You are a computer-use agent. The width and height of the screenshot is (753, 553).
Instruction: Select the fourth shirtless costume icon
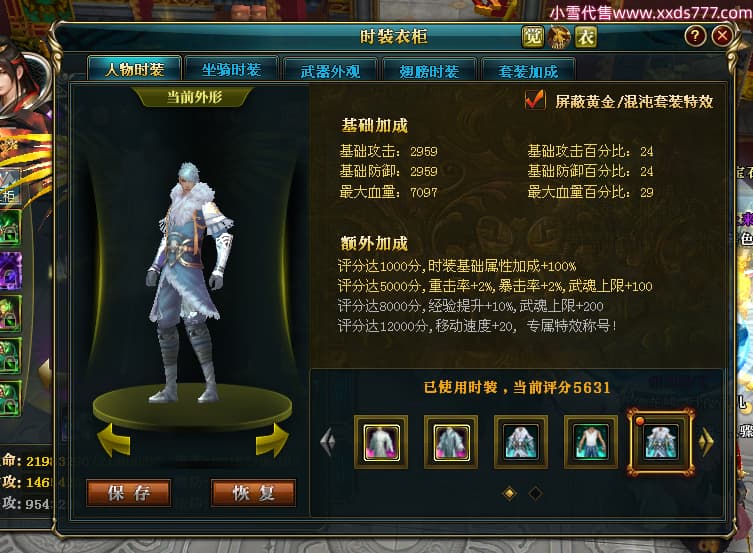pos(591,442)
